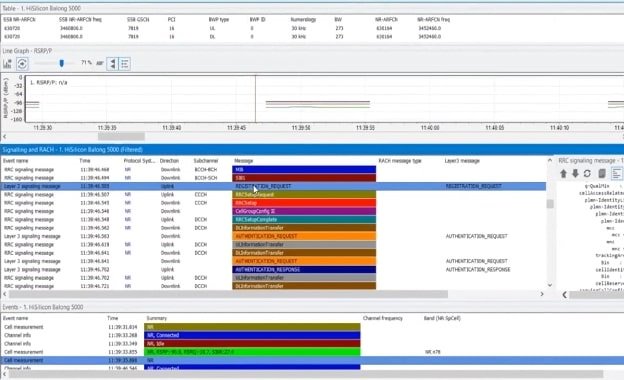The image size is (624, 380).
Task: Click the RACH message type column header
Action: [x=400, y=161]
